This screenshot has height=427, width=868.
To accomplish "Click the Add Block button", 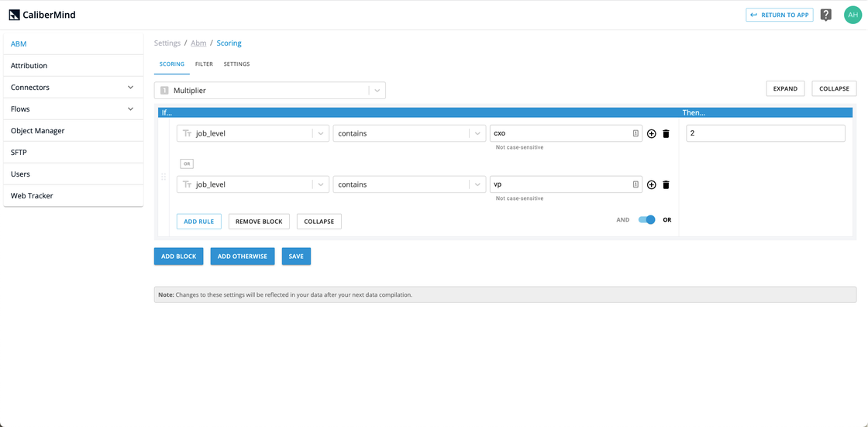I will pyautogui.click(x=179, y=257).
